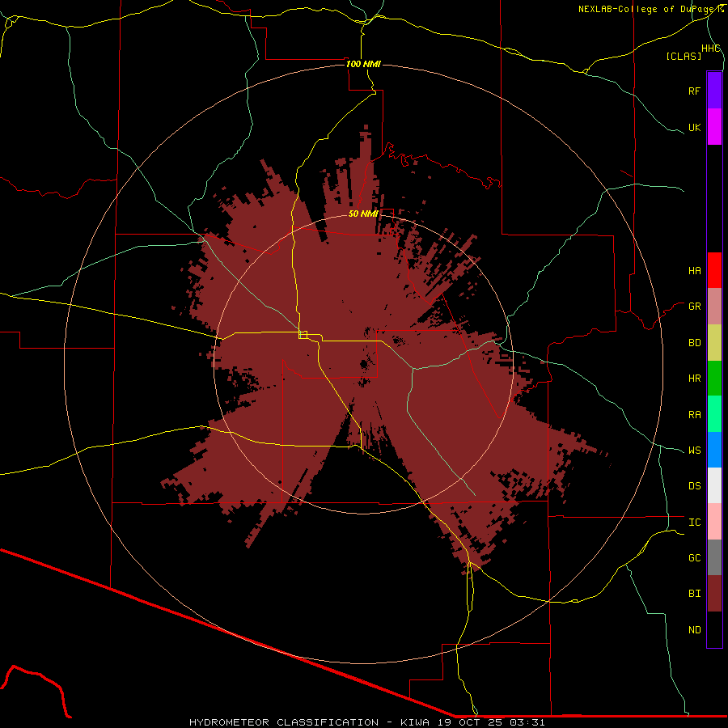This screenshot has height=728, width=728.
Task: Click the HA red legend swatch
Action: pos(714,270)
